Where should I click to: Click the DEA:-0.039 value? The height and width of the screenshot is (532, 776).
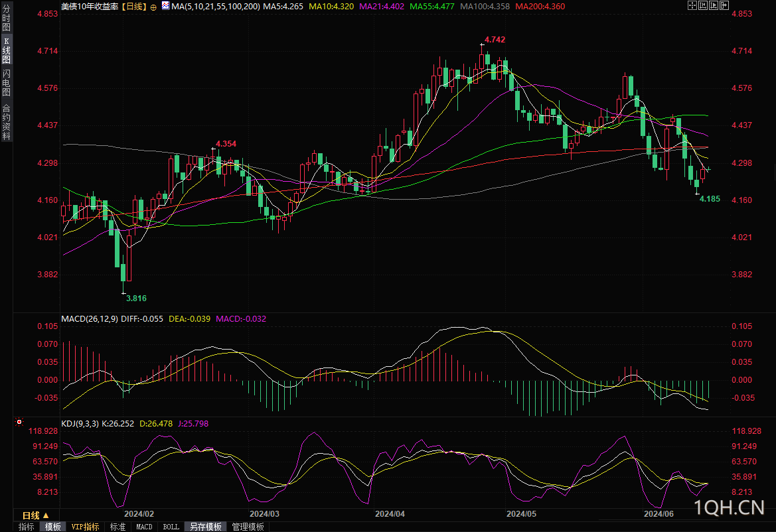pyautogui.click(x=190, y=319)
